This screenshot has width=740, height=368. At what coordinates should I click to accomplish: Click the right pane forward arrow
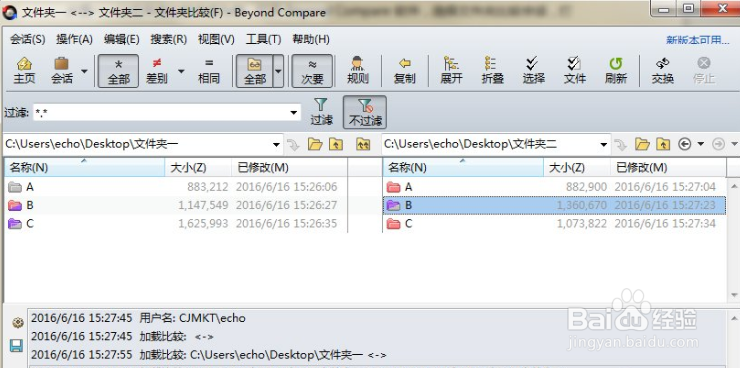tap(718, 144)
